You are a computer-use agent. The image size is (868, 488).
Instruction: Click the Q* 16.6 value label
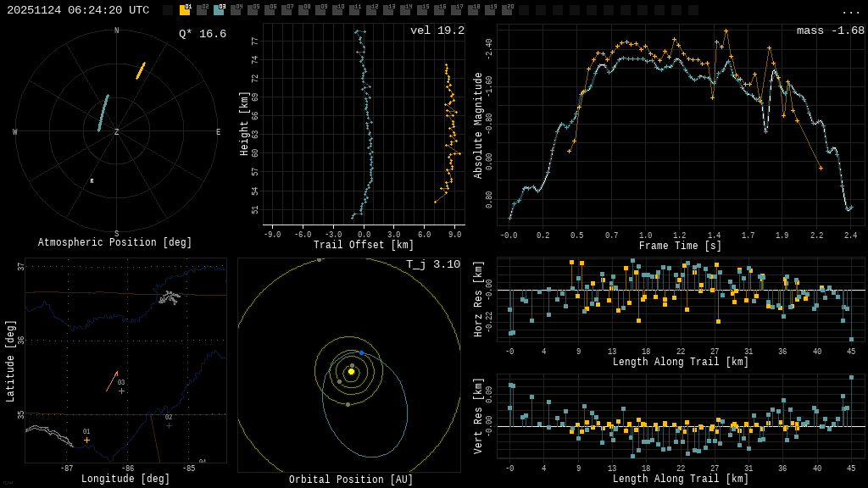pos(202,34)
